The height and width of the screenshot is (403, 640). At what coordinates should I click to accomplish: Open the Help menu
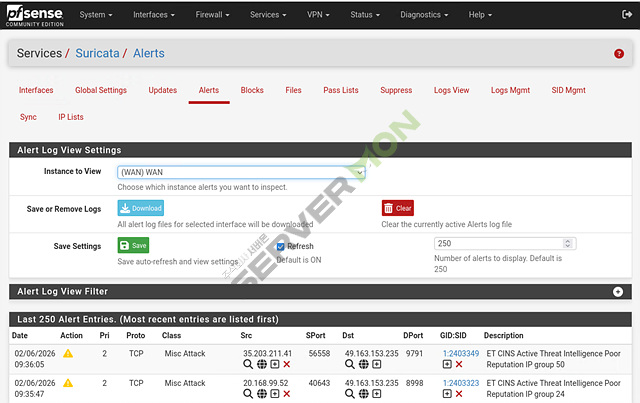(x=480, y=15)
